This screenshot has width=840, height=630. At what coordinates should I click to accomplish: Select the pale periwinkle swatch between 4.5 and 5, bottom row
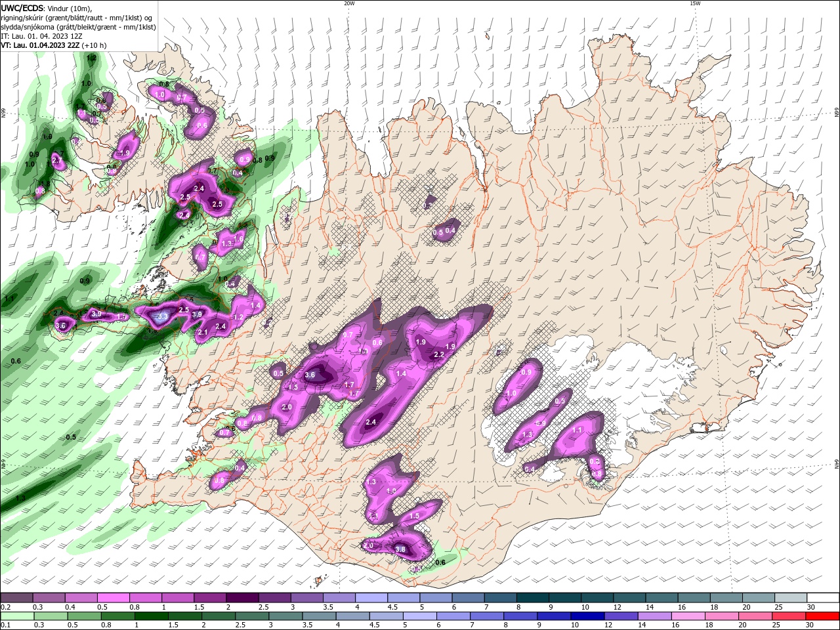[387, 616]
